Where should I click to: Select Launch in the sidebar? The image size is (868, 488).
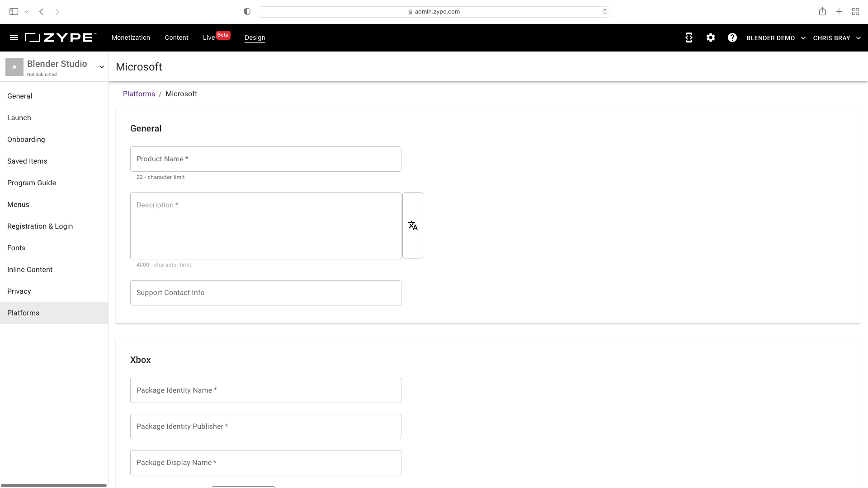pyautogui.click(x=54, y=118)
